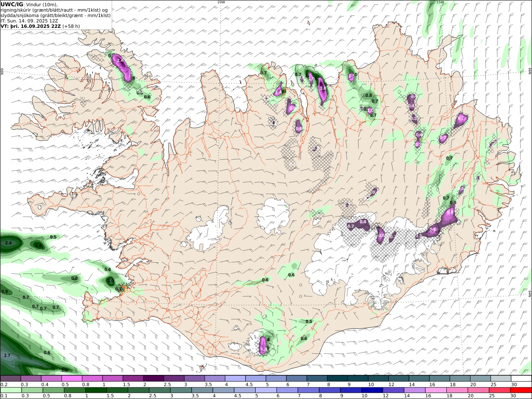
Task: Select the snow legend swatch between 1 and 1.5
Action: point(113,378)
